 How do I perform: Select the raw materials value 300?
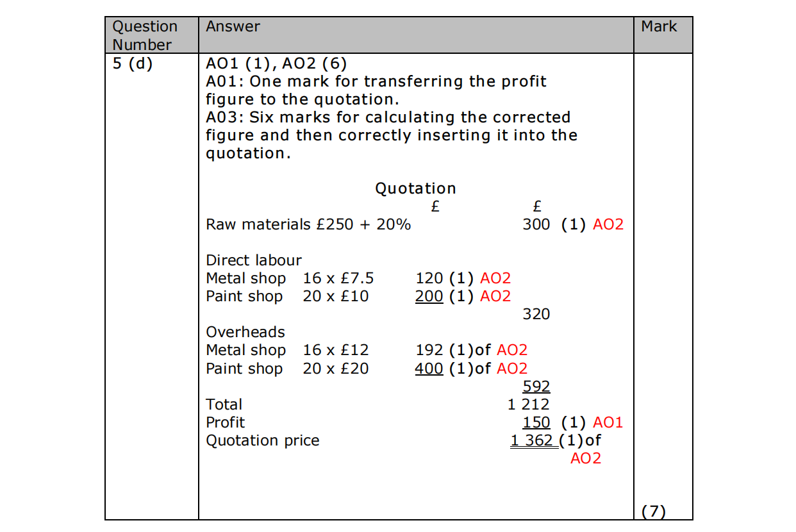[536, 224]
